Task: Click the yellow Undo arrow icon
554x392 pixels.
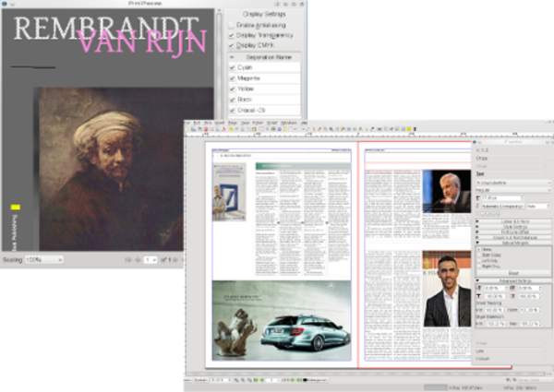Action: [x=231, y=129]
